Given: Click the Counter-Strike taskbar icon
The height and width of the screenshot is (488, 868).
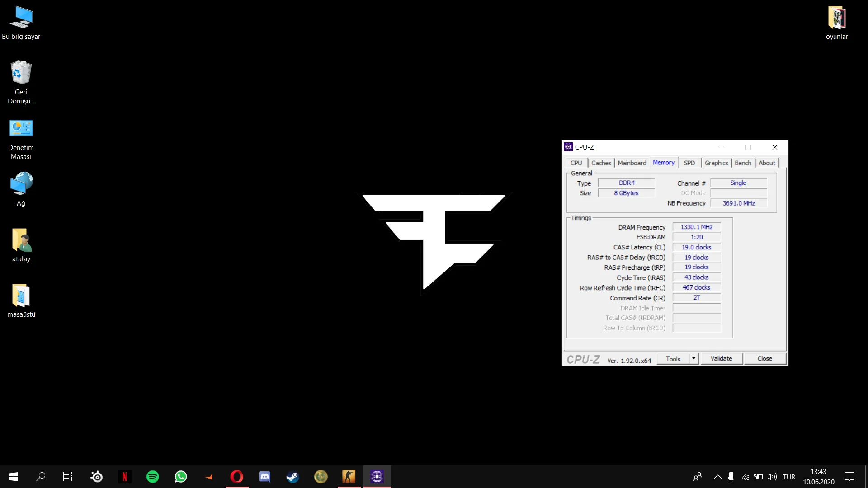Looking at the screenshot, I should (349, 477).
